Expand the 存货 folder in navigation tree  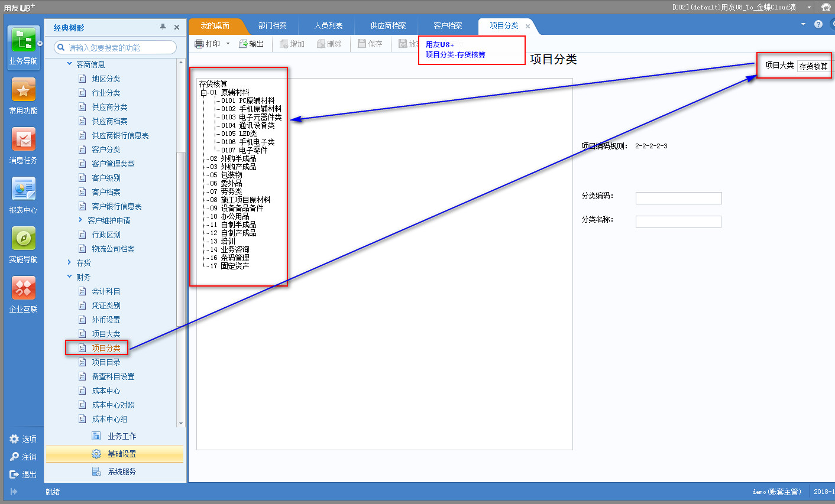click(70, 262)
